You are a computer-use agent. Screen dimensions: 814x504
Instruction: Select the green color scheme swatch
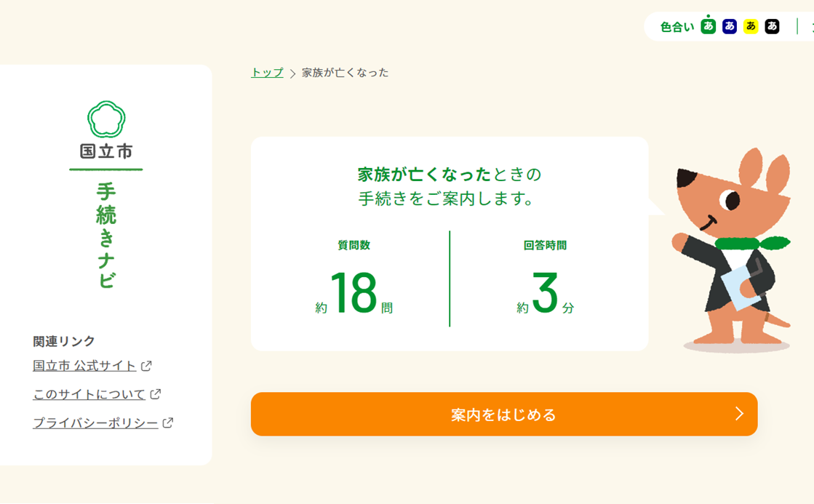tap(708, 27)
